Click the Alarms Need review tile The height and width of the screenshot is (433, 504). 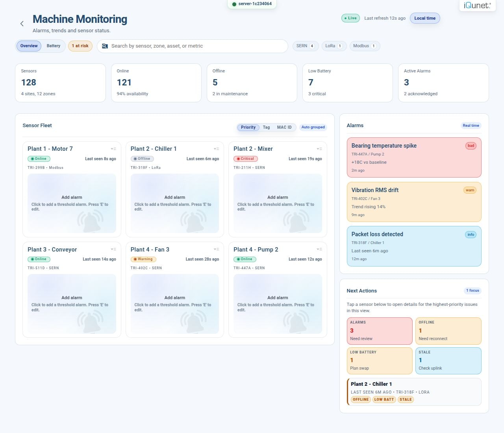pyautogui.click(x=380, y=331)
